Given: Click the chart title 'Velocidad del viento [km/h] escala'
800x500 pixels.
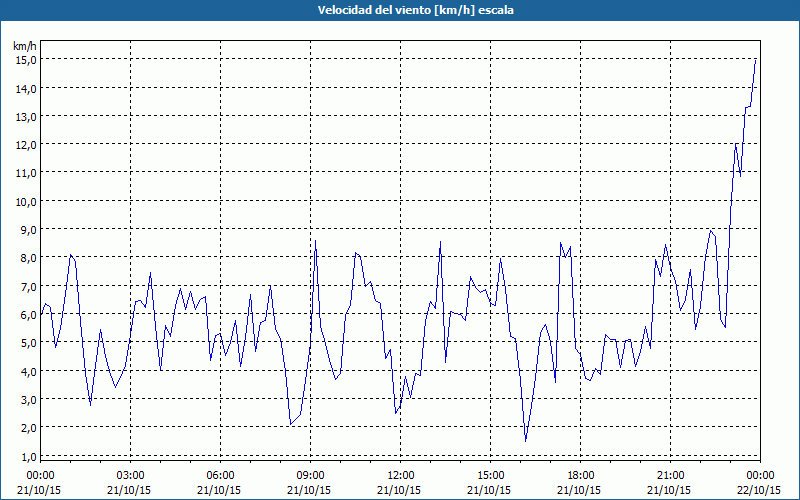Looking at the screenshot, I should pyautogui.click(x=415, y=10).
